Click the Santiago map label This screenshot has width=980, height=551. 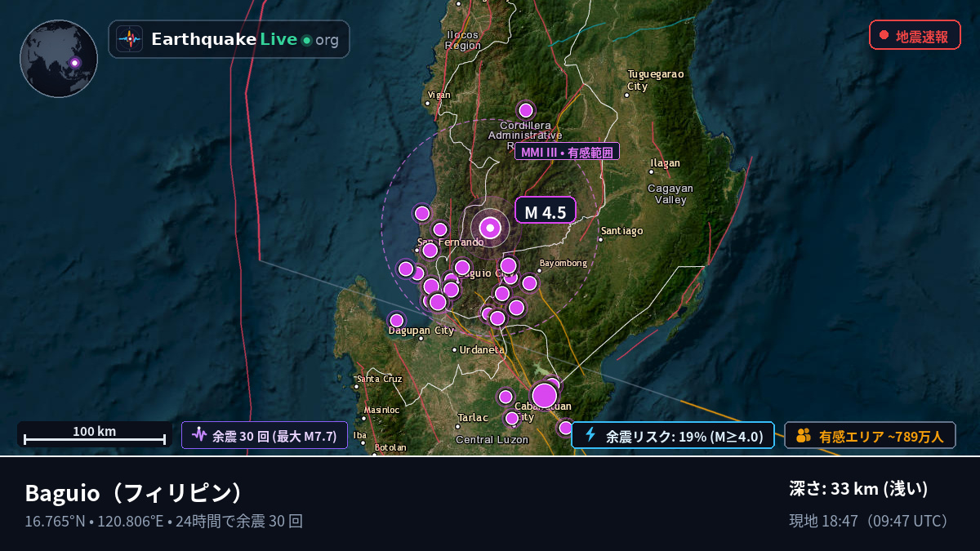(x=621, y=231)
